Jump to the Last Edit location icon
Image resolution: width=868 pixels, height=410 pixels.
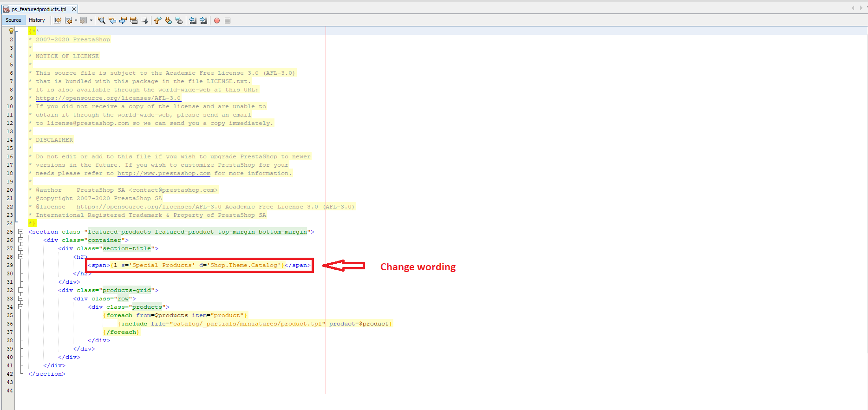(58, 20)
